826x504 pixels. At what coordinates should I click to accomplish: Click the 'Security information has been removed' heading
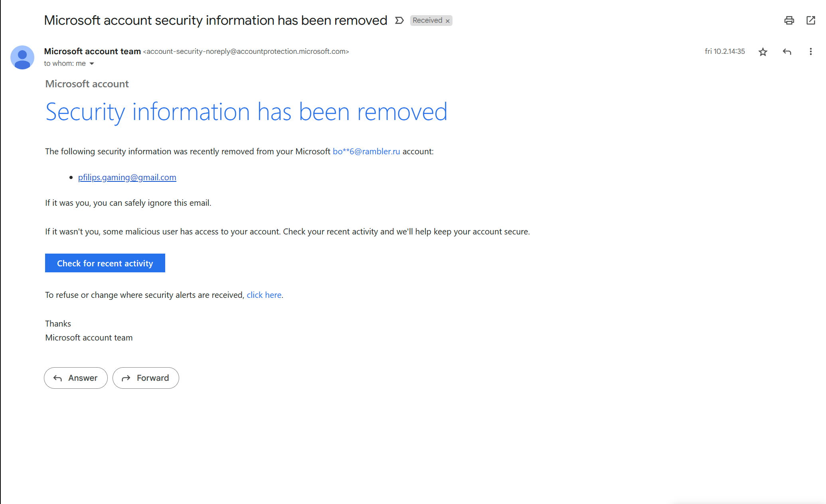tap(246, 112)
